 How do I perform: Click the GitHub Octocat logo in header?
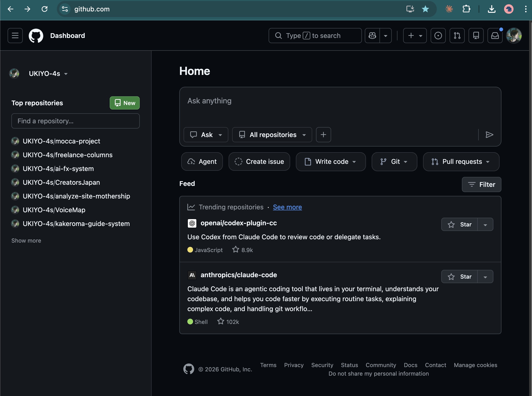click(x=36, y=36)
